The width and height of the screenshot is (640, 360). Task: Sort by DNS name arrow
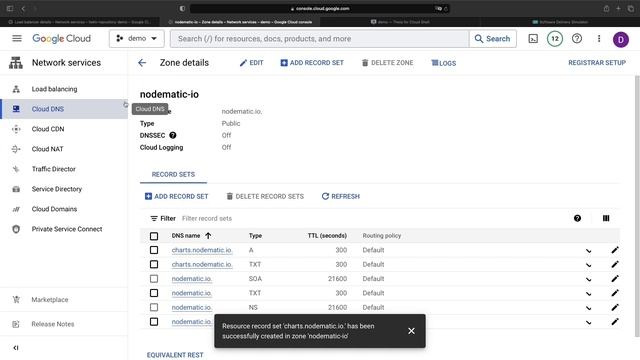(x=208, y=236)
